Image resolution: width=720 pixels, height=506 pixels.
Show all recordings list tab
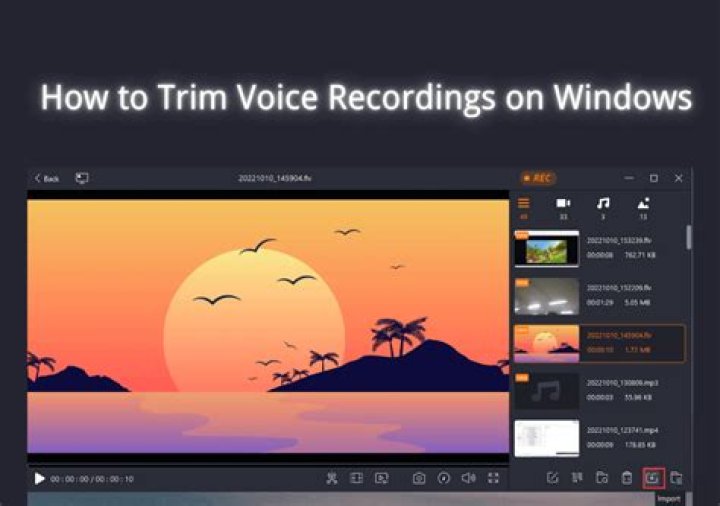pyautogui.click(x=523, y=208)
